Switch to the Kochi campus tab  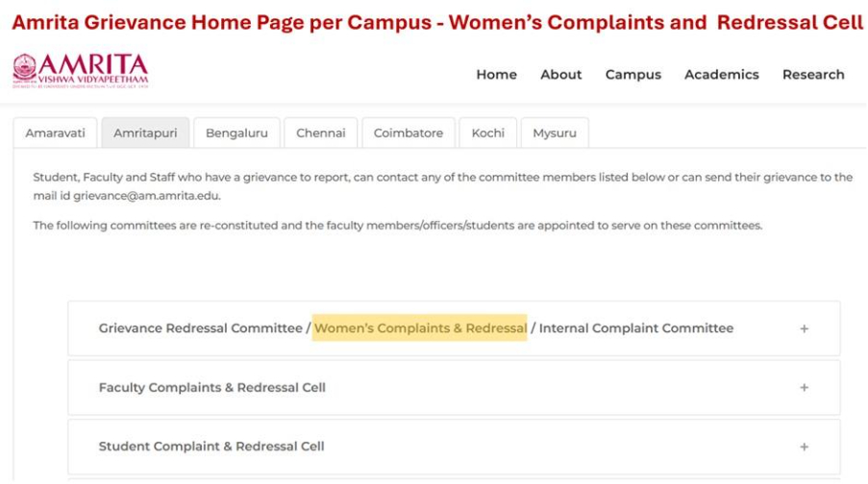[487, 133]
